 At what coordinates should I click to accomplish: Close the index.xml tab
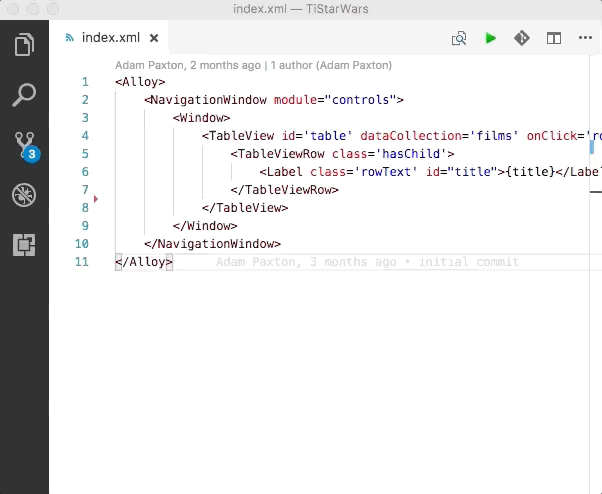click(x=154, y=38)
